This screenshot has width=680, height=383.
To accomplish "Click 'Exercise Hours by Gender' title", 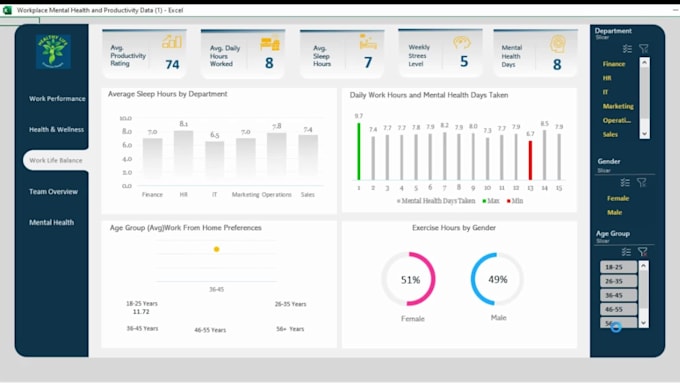I will (454, 228).
